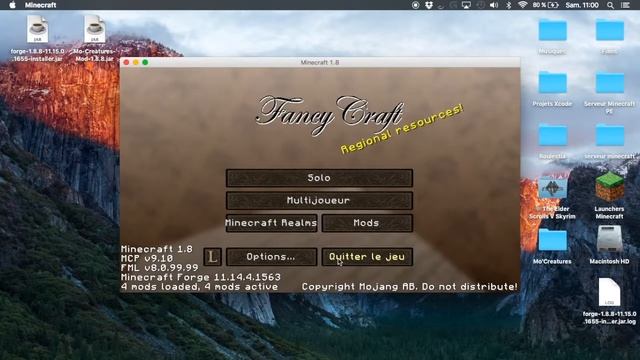640x360 pixels.
Task: Select the serveur minecraft folder
Action: tap(609, 141)
